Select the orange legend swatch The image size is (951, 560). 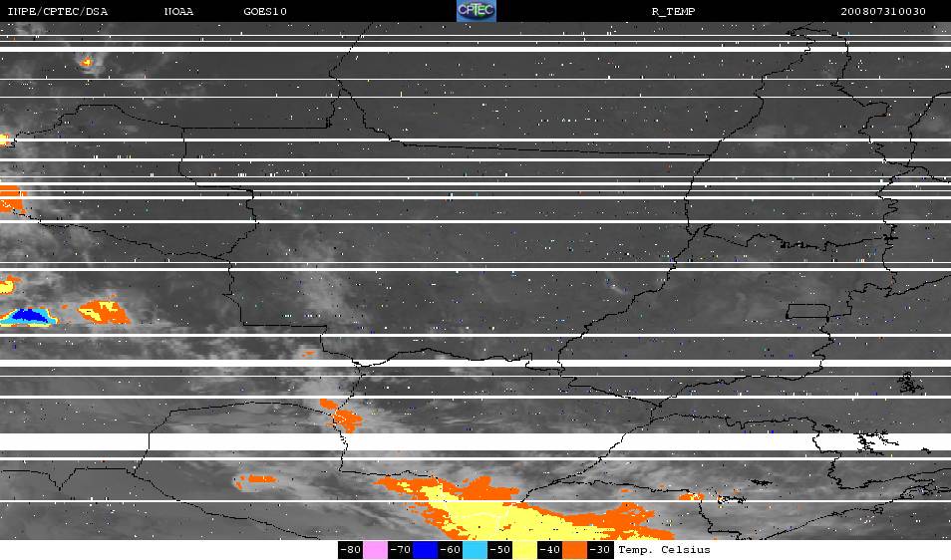pos(574,550)
